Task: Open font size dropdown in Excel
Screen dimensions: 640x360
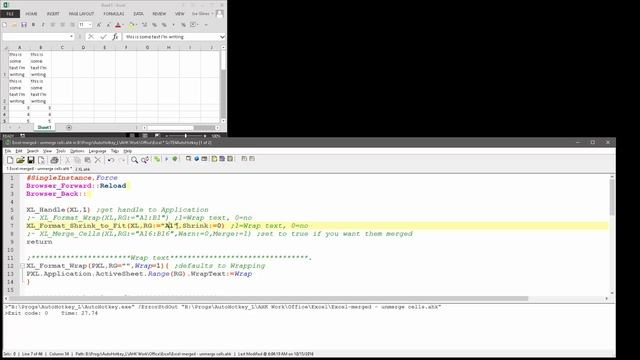Action: tap(90, 25)
